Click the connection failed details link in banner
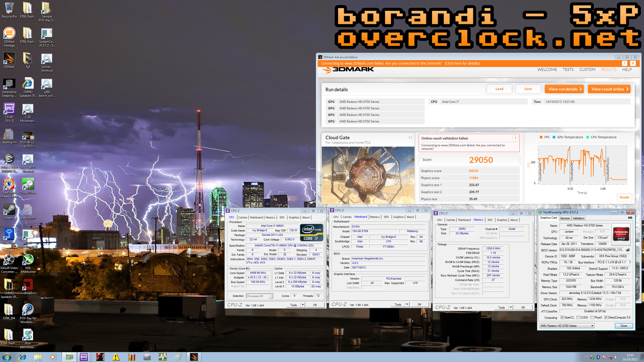The width and height of the screenshot is (644, 362). coord(462,63)
